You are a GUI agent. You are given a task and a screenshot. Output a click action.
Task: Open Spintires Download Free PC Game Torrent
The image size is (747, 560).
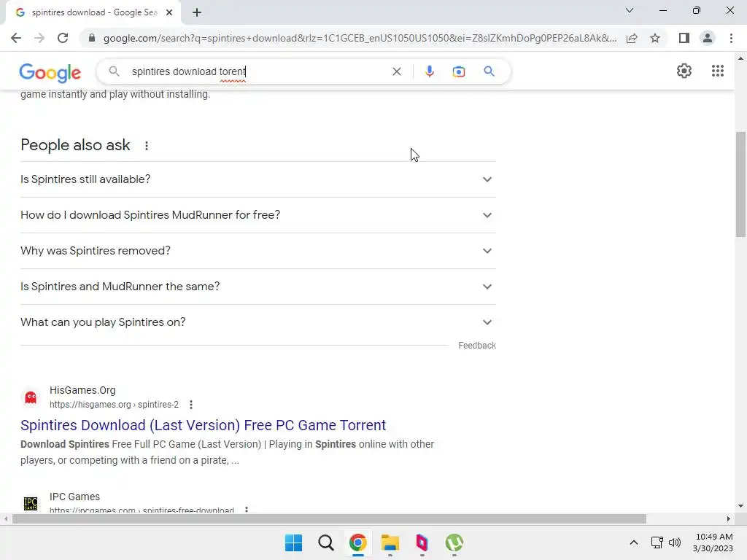(203, 425)
